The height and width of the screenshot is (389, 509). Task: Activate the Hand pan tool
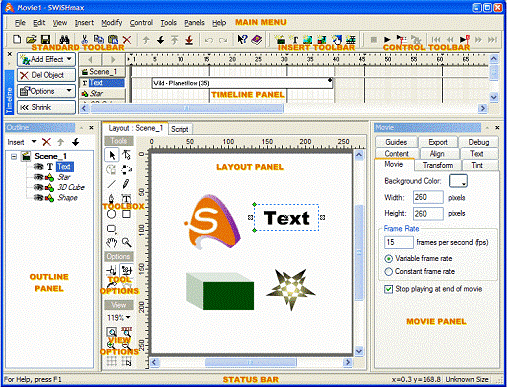coord(112,242)
